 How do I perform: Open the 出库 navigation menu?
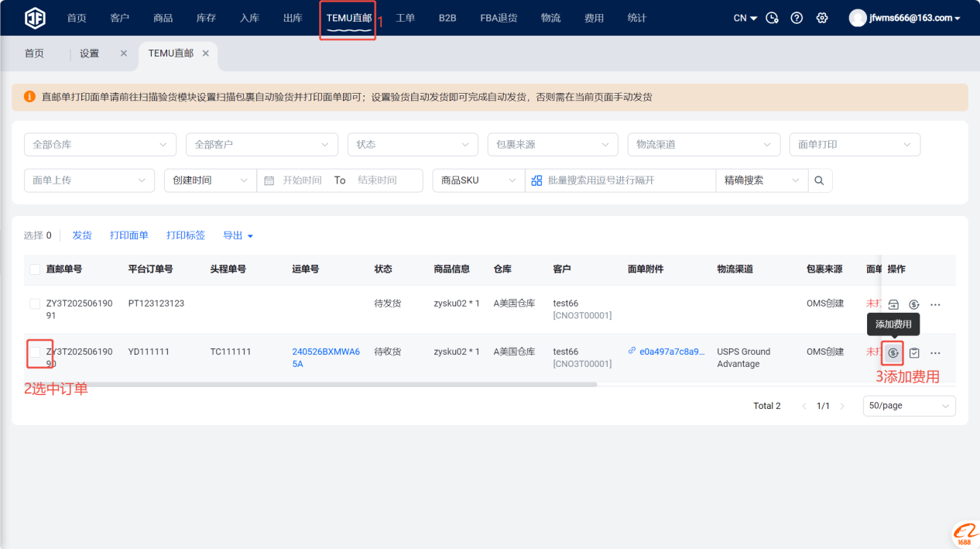(x=293, y=18)
